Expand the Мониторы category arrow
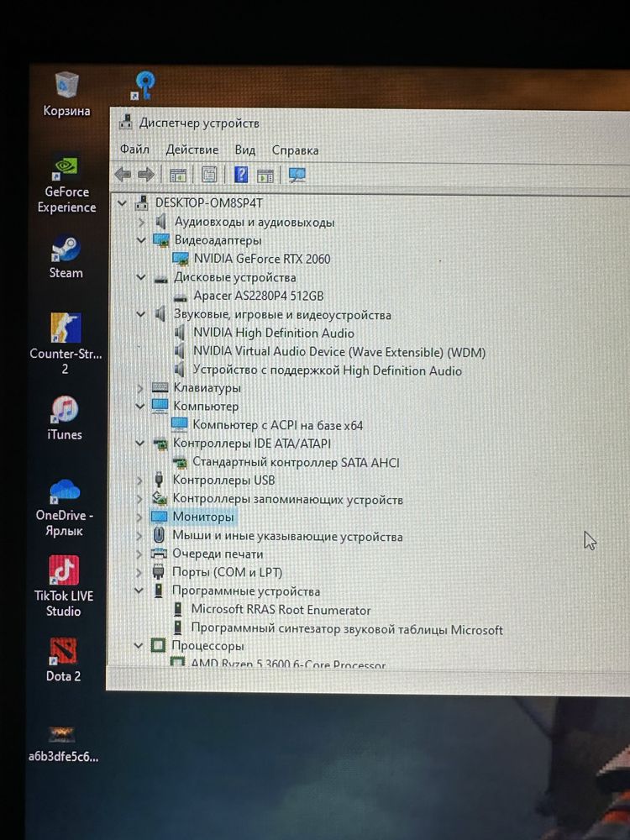Image resolution: width=630 pixels, height=840 pixels. click(139, 517)
